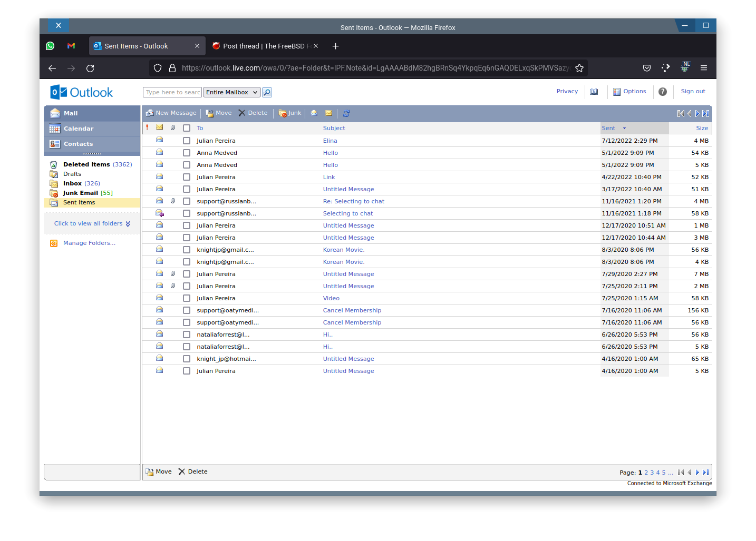The width and height of the screenshot is (756, 541).
Task: Open the address book icon
Action: coord(594,92)
